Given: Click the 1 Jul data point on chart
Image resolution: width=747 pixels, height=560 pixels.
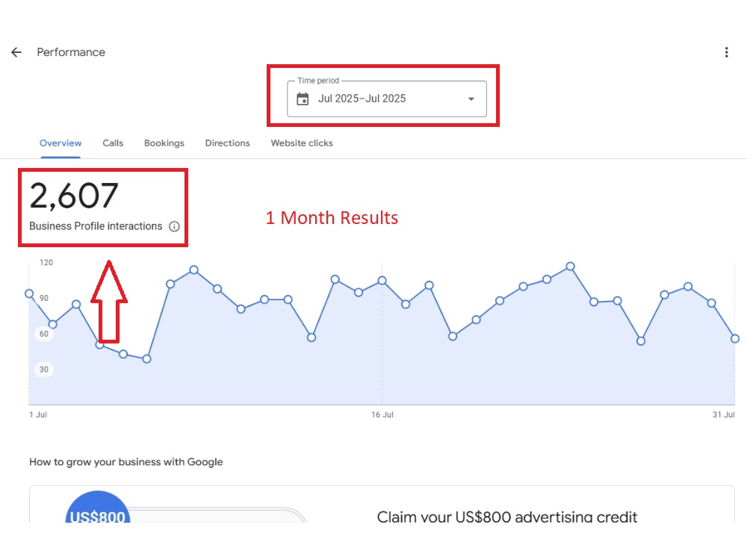Looking at the screenshot, I should (x=29, y=293).
